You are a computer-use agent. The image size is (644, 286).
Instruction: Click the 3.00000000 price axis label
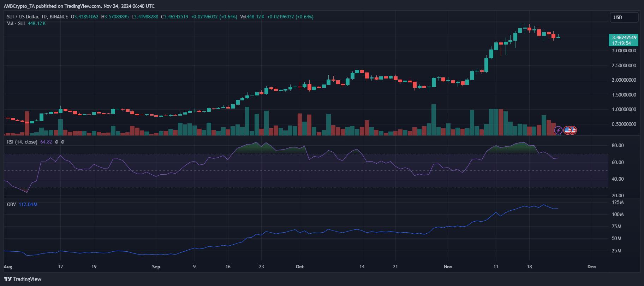click(x=624, y=51)
